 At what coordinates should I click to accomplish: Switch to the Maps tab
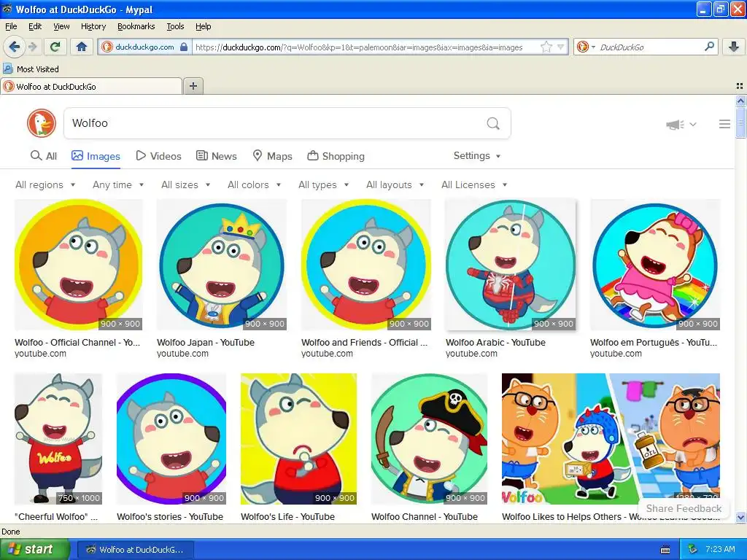(x=272, y=156)
